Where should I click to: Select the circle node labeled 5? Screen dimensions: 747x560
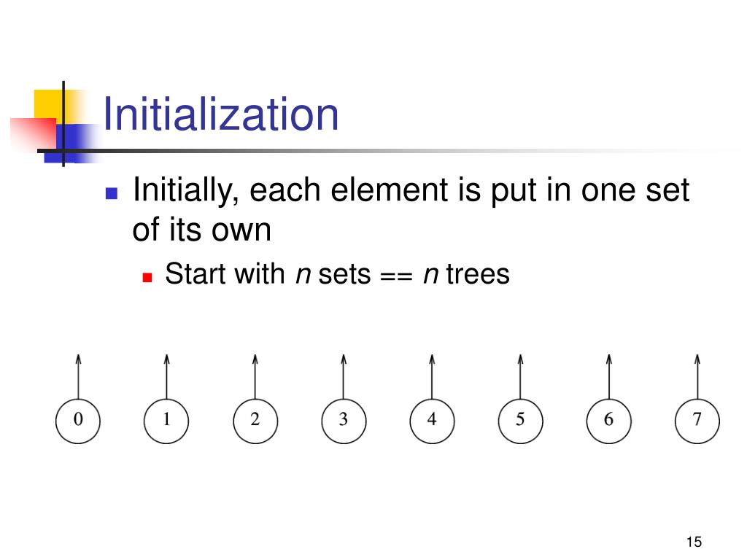[520, 421]
